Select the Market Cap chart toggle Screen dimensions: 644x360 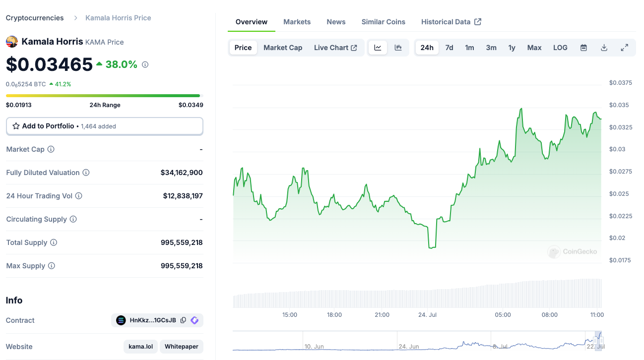[283, 48]
